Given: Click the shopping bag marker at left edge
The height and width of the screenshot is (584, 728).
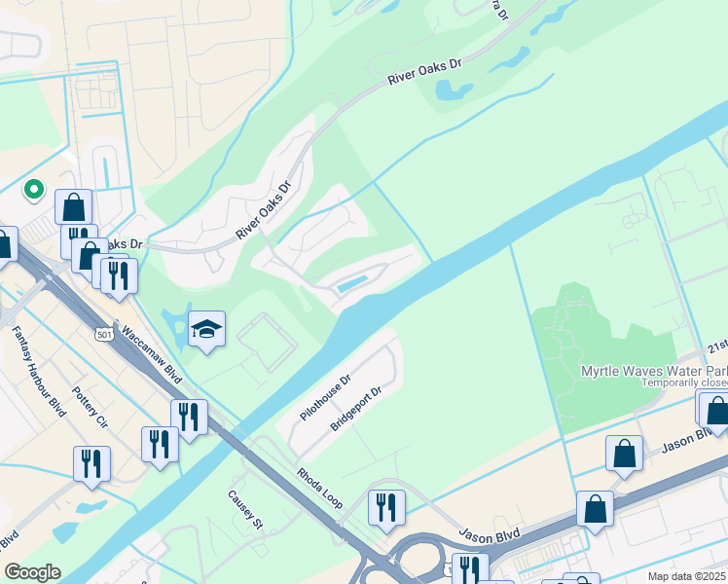Looking at the screenshot, I should (x=6, y=246).
